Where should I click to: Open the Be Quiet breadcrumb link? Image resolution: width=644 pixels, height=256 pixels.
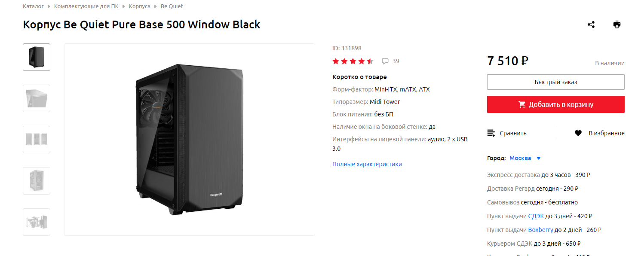(x=172, y=6)
